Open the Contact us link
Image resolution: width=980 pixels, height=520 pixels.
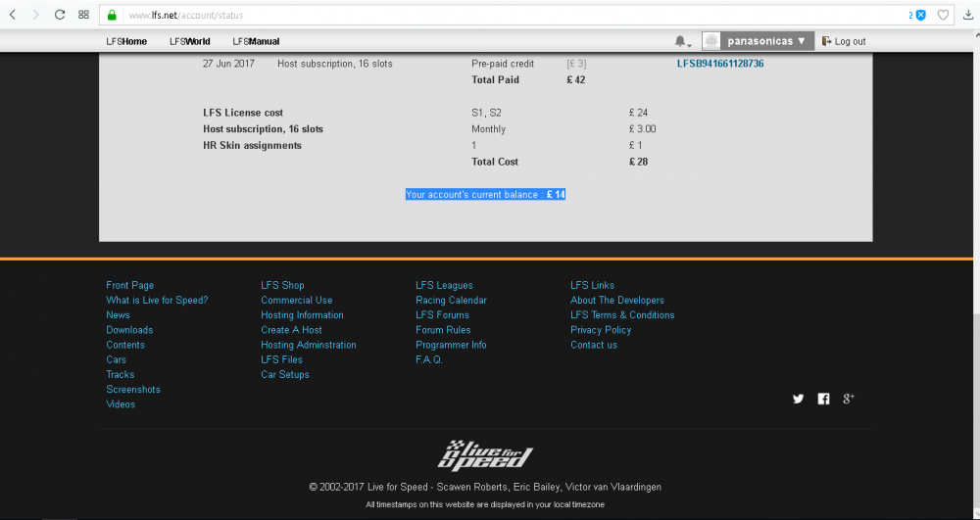point(594,346)
